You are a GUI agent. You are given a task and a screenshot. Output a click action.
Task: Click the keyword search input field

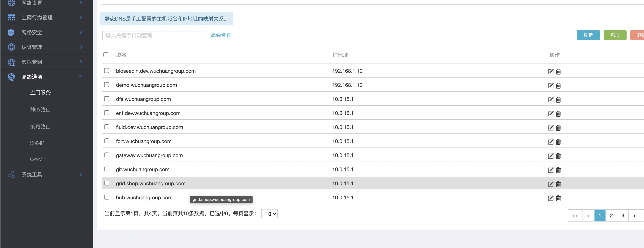[154, 35]
